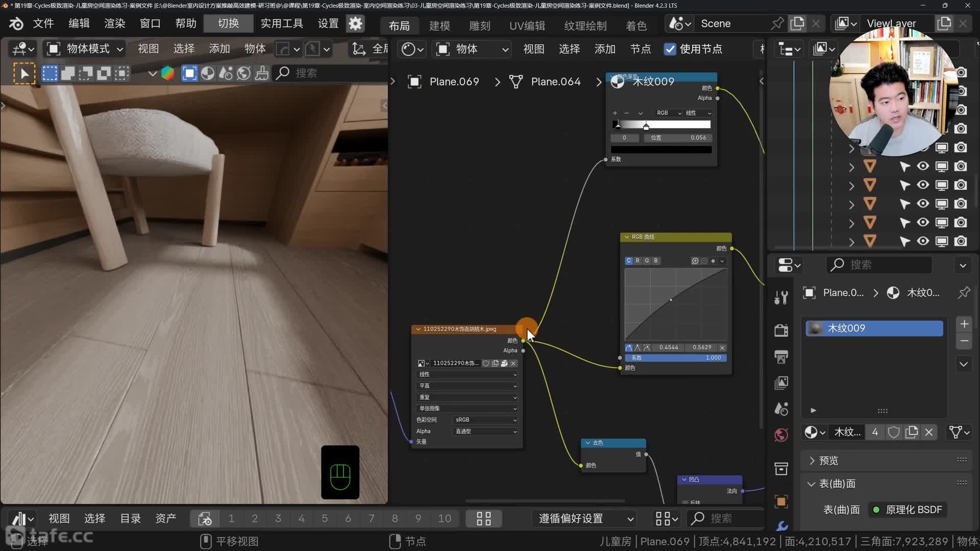The width and height of the screenshot is (980, 551).
Task: Unlink the 木纹 material with X button
Action: [x=929, y=433]
